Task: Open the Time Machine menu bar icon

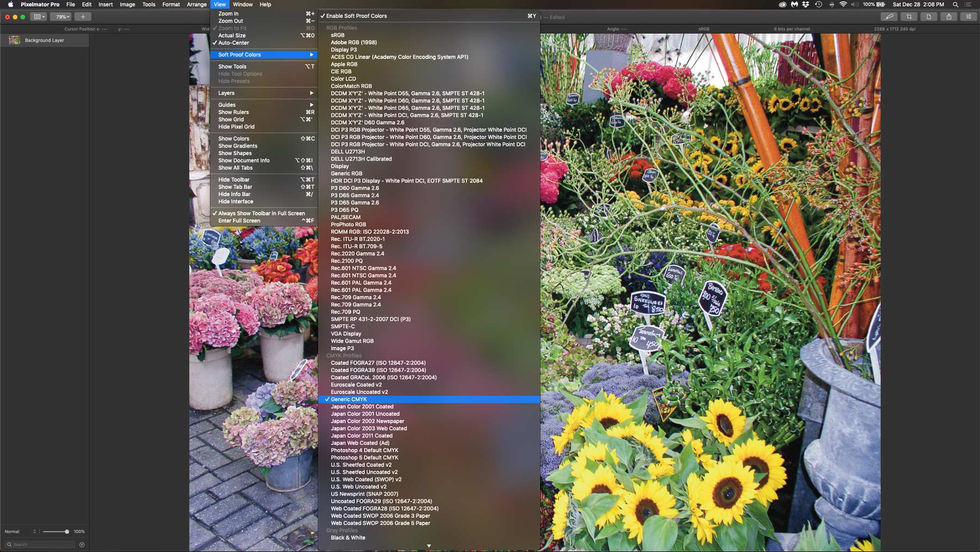Action: point(818,4)
